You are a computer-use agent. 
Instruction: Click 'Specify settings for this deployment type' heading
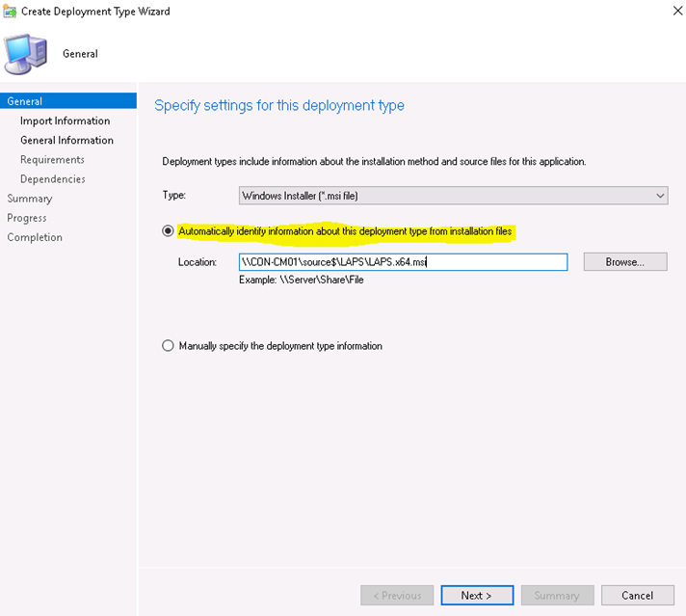click(279, 105)
